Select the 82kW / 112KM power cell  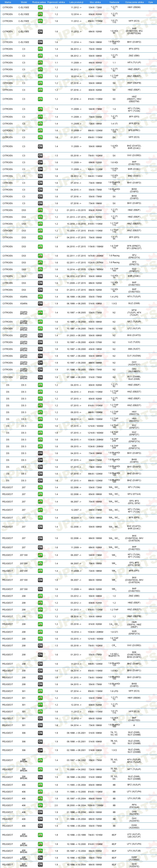point(95,169)
